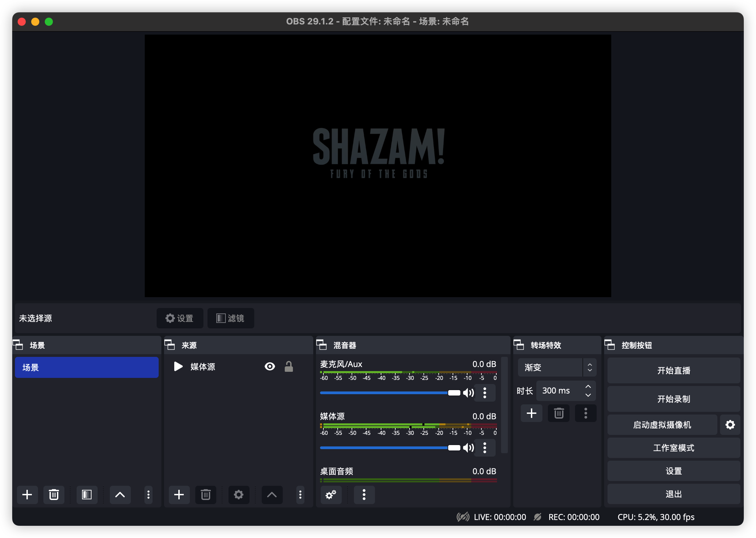The height and width of the screenshot is (538, 756).
Task: Click REC: 00:00:00 status text
Action: [574, 517]
